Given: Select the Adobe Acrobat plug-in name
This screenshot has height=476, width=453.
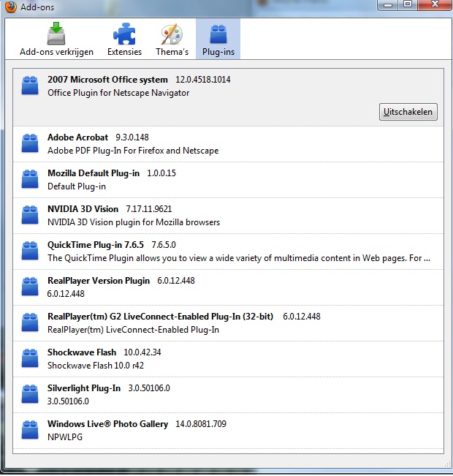Looking at the screenshot, I should point(77,137).
